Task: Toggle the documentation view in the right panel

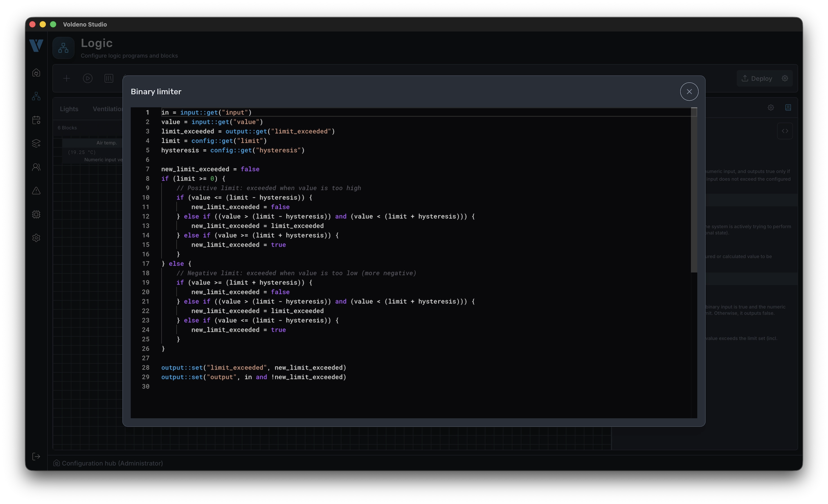Action: 788,107
